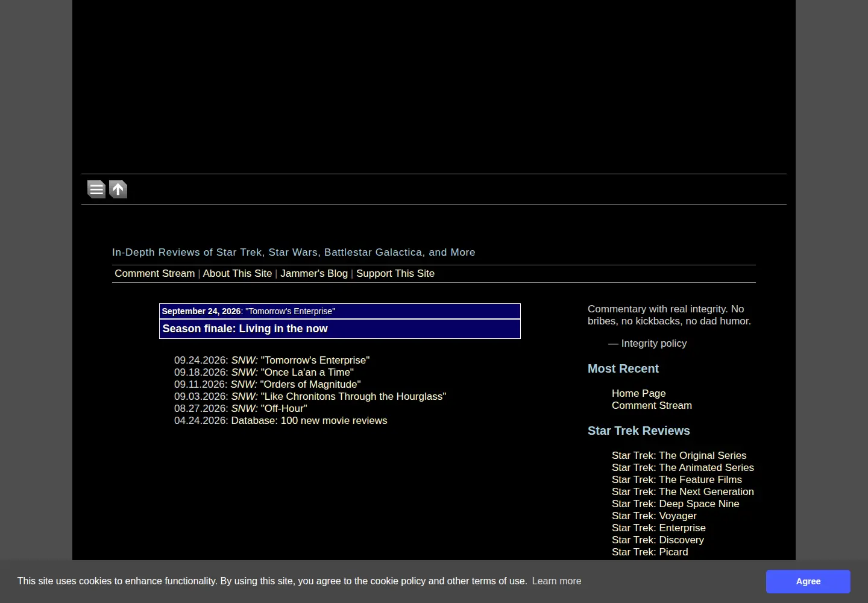
Task: Open Star Trek: The Next Generation
Action: click(683, 491)
